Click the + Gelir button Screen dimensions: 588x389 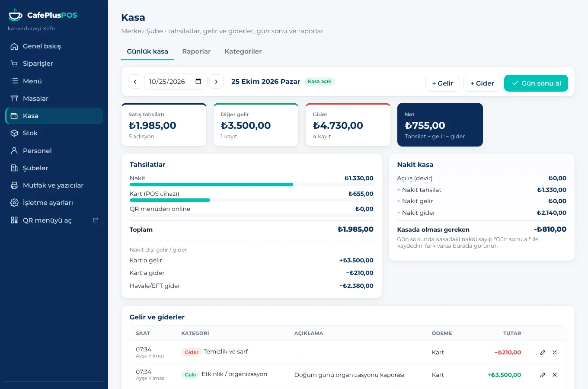[443, 83]
